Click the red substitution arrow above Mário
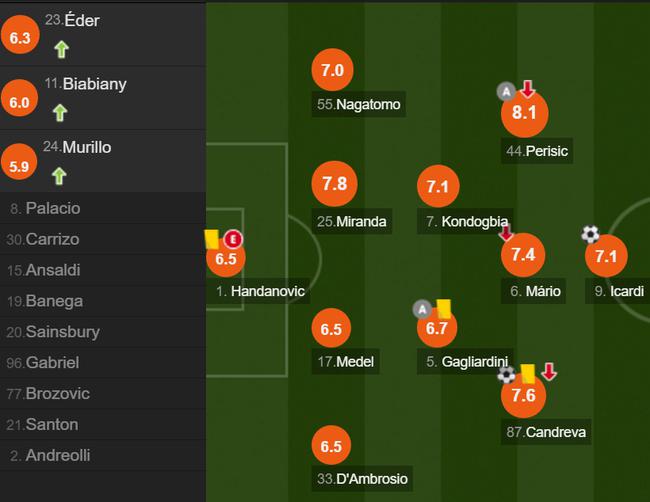 [506, 233]
